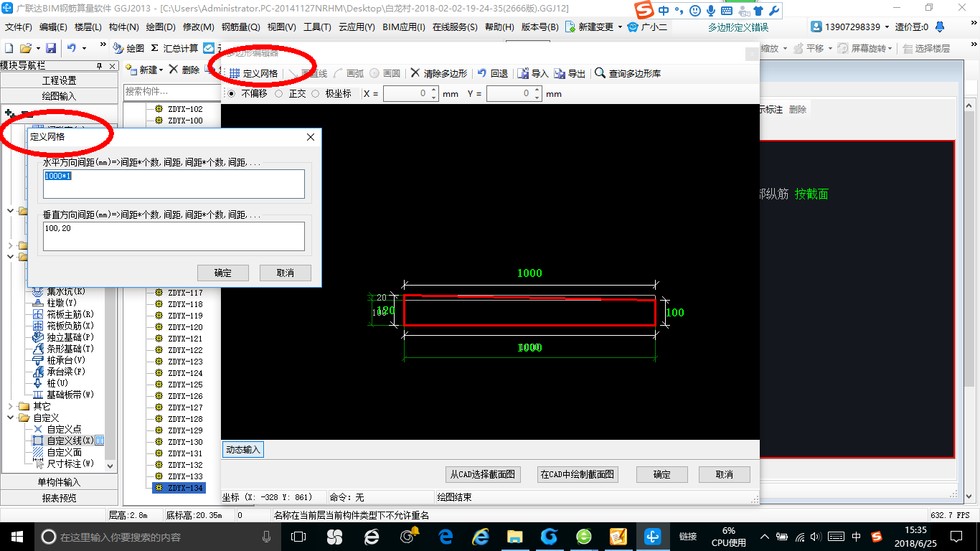Increase the X offset spinner

(434, 90)
